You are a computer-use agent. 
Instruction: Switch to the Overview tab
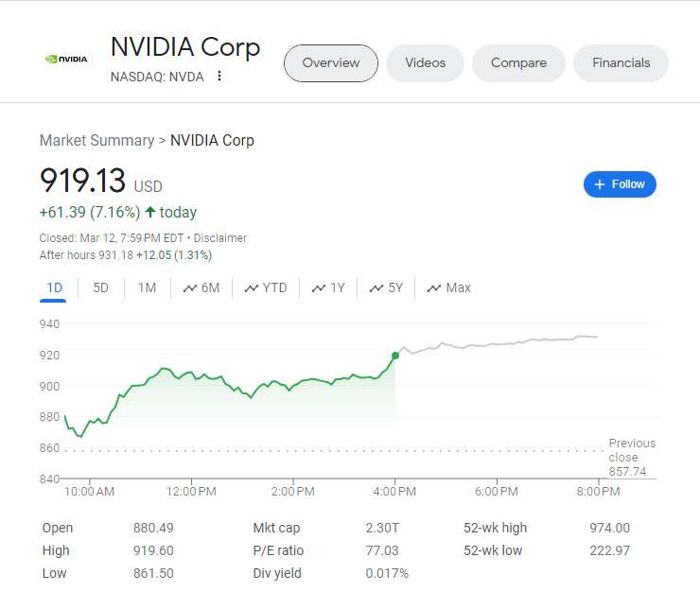(x=331, y=63)
